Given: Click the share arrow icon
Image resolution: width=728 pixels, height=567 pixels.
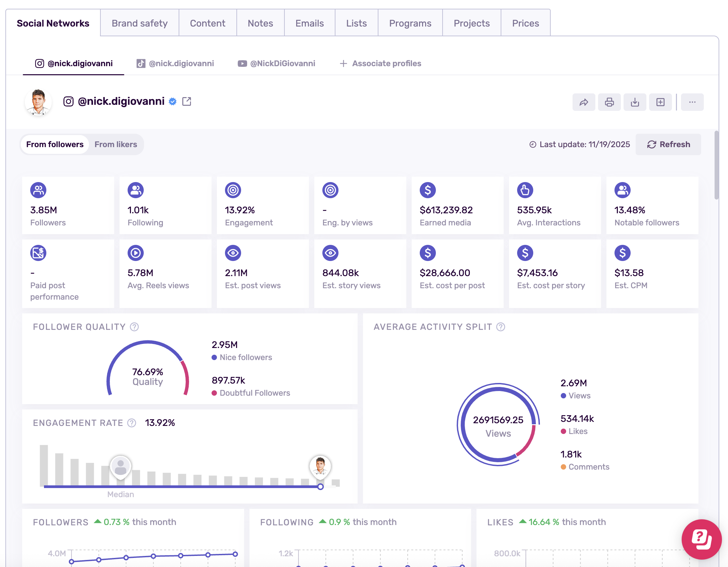Looking at the screenshot, I should pyautogui.click(x=584, y=102).
